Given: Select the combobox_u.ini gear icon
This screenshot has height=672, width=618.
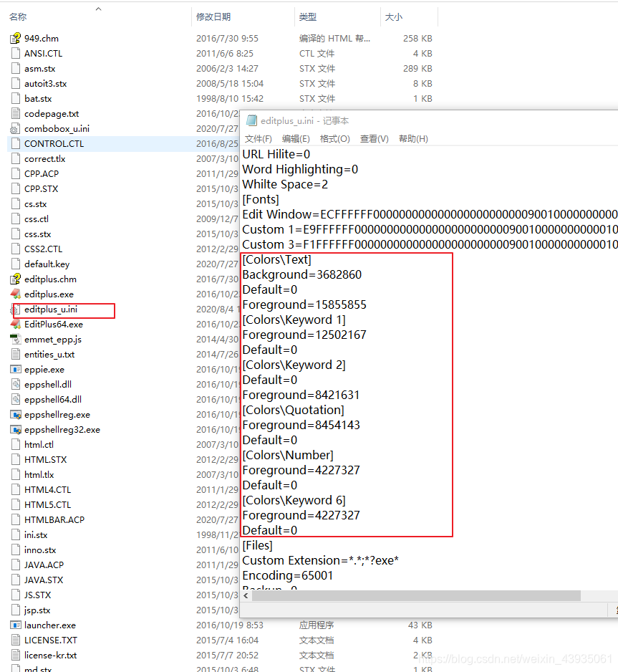Looking at the screenshot, I should pos(16,128).
